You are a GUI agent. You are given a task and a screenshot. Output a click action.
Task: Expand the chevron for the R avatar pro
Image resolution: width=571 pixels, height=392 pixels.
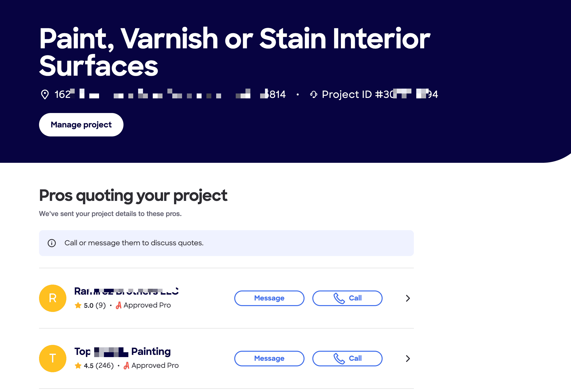pos(408,298)
